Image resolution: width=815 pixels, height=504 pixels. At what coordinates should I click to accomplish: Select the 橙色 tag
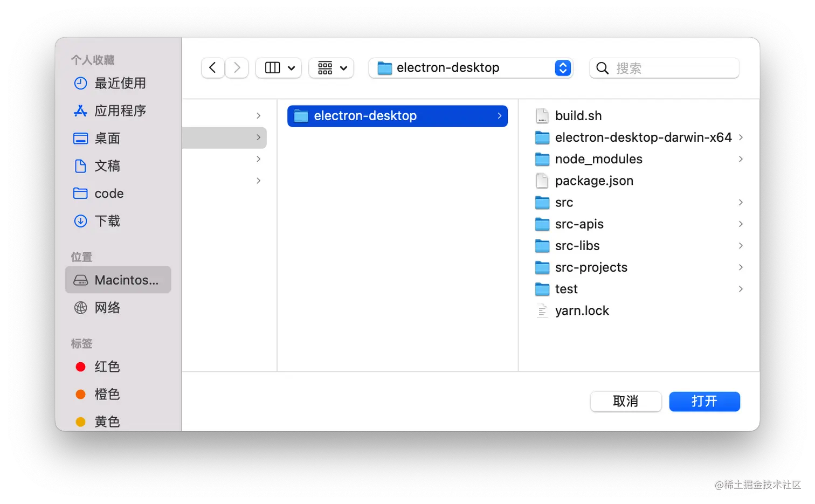[107, 394]
